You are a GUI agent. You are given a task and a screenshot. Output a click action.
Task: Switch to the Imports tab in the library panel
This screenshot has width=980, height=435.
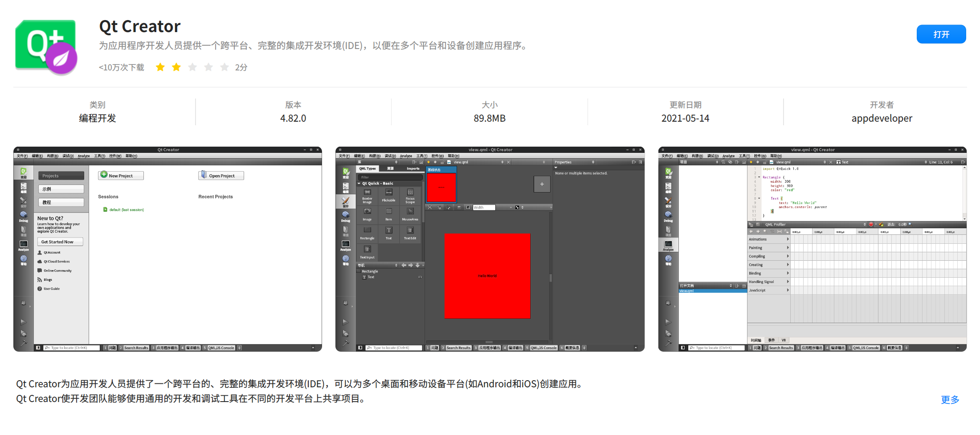point(413,168)
